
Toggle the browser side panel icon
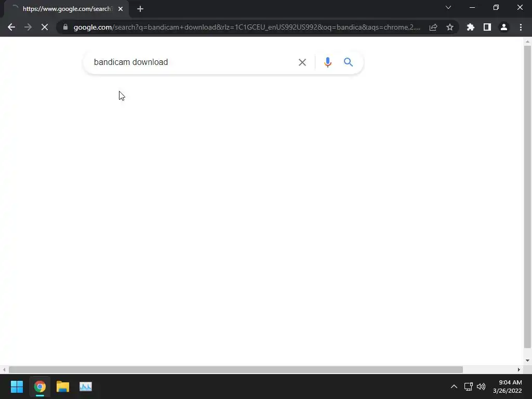tap(487, 27)
